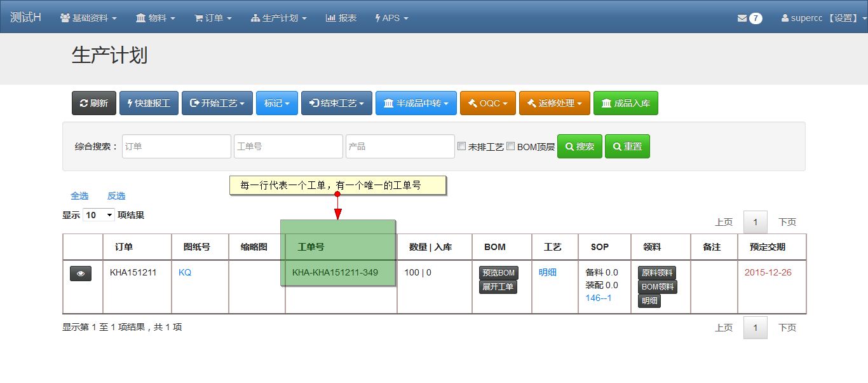
Task: Open the 报表 reports menu
Action: (x=341, y=18)
